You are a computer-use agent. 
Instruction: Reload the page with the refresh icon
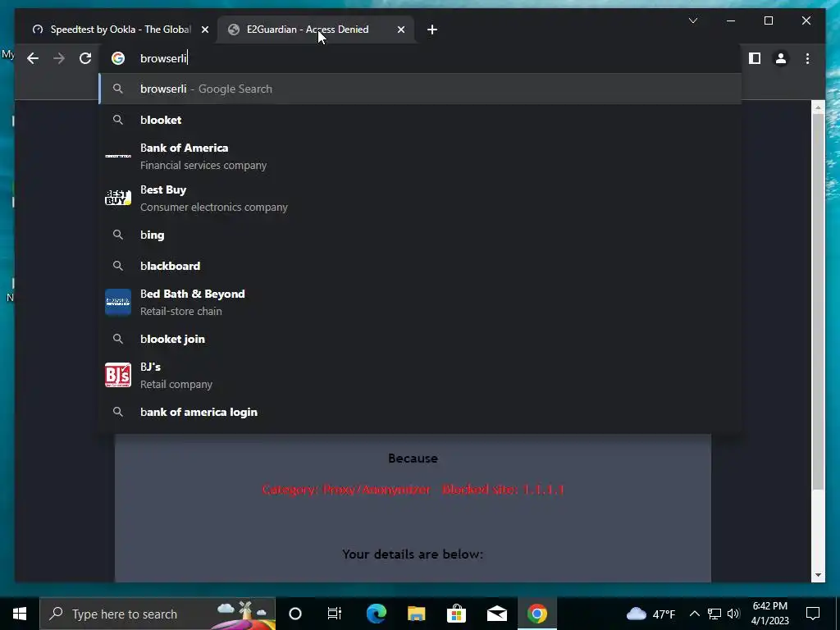(85, 58)
